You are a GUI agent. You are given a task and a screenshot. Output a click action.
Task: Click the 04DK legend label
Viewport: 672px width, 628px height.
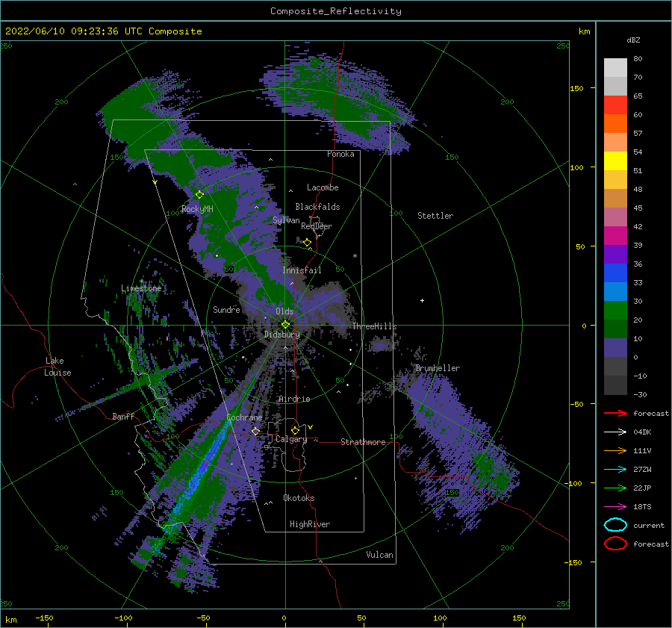(642, 432)
